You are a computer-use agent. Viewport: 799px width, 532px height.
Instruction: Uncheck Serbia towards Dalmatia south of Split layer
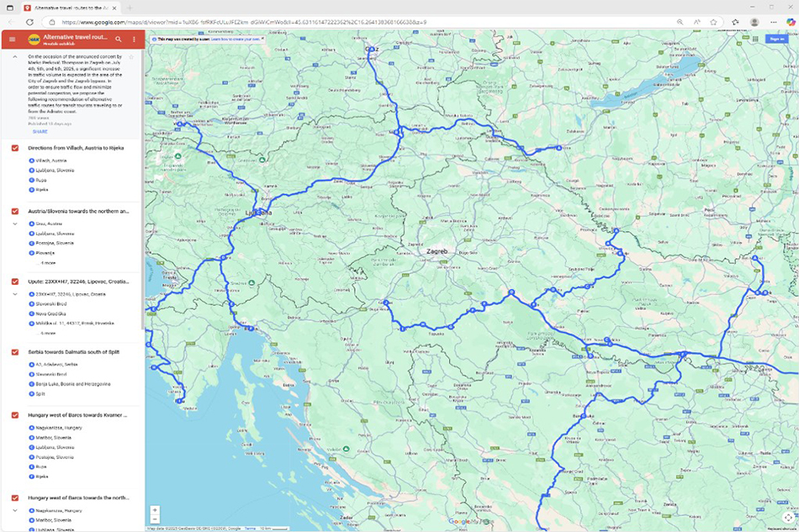click(15, 352)
